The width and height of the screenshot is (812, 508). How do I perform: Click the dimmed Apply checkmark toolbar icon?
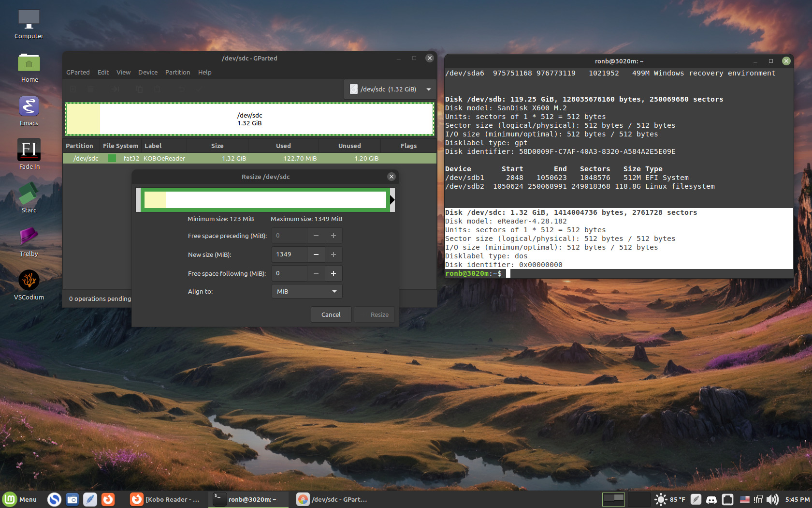(x=199, y=89)
